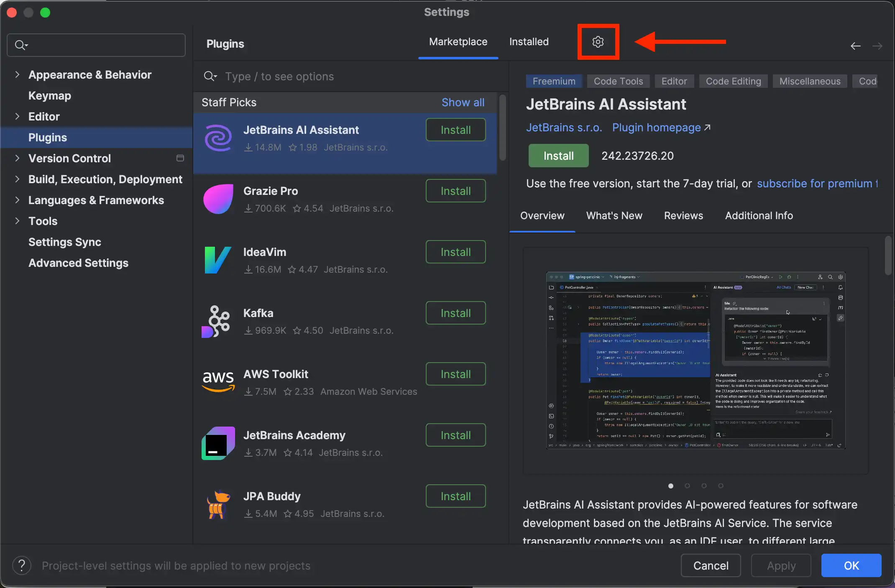The image size is (895, 588).
Task: Expand the Build, Execution, Deployment section
Action: coord(17,179)
